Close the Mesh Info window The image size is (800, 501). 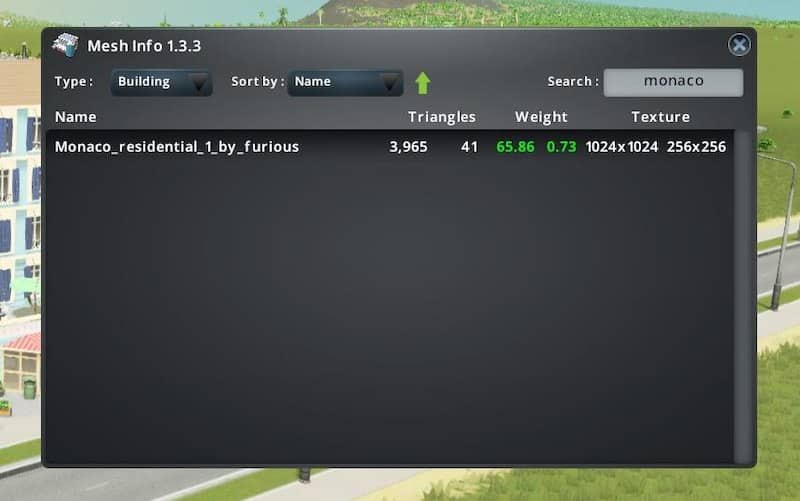(739, 45)
